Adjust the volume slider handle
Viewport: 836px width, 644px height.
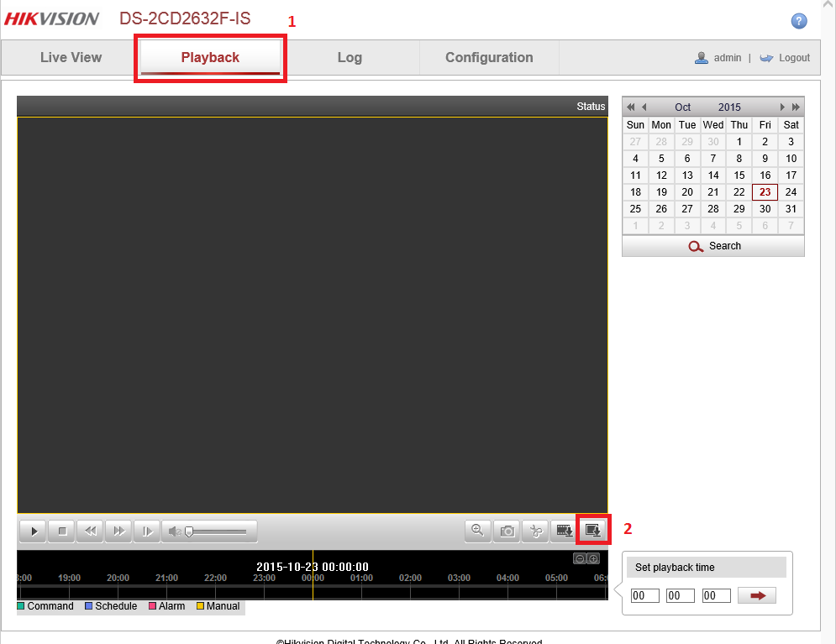click(x=190, y=531)
